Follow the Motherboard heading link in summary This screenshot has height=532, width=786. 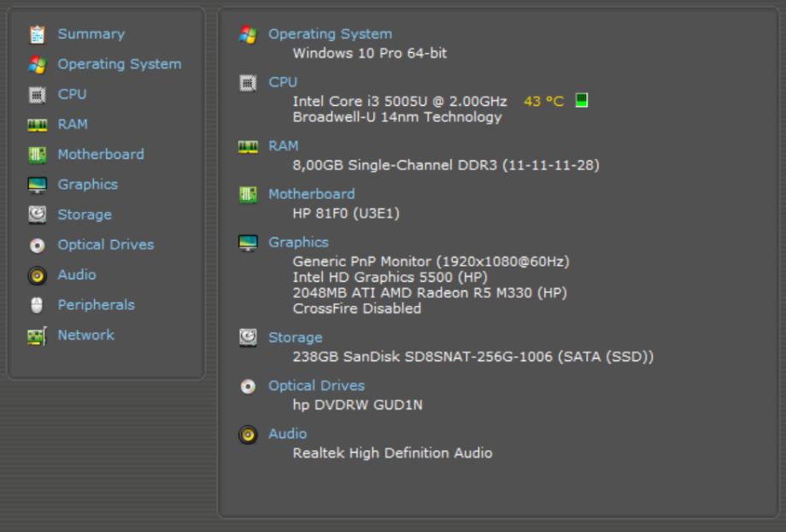click(x=311, y=194)
